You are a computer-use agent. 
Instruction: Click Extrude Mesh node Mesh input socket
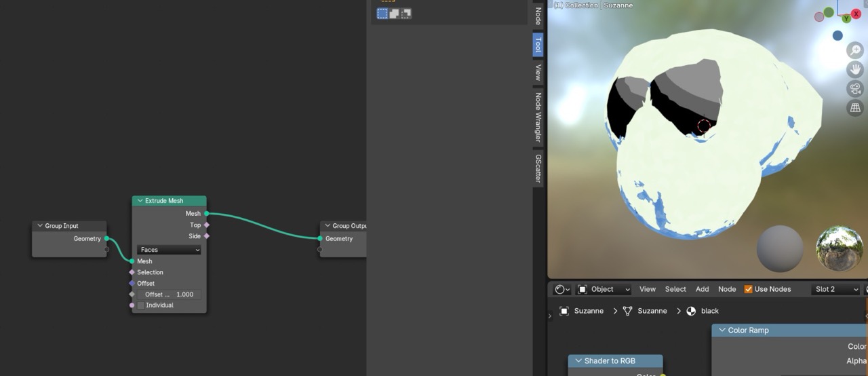(132, 261)
